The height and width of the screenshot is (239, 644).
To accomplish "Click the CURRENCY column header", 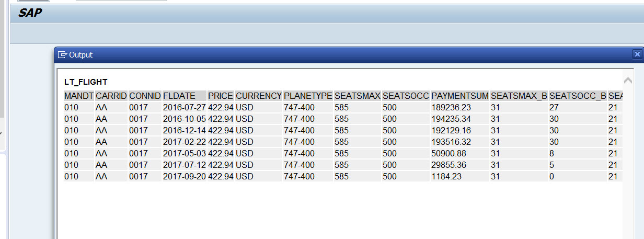I will tap(258, 96).
